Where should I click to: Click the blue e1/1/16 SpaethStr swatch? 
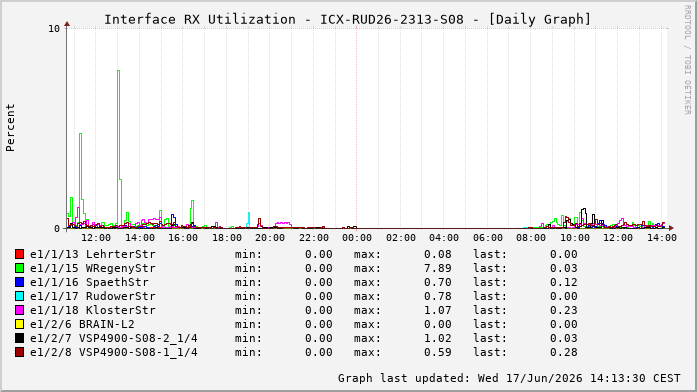19,282
